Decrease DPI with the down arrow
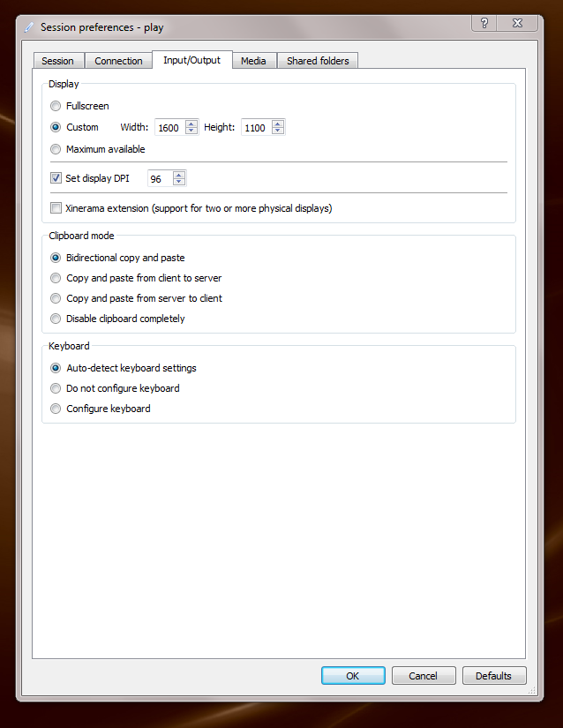This screenshot has height=728, width=563. (179, 182)
